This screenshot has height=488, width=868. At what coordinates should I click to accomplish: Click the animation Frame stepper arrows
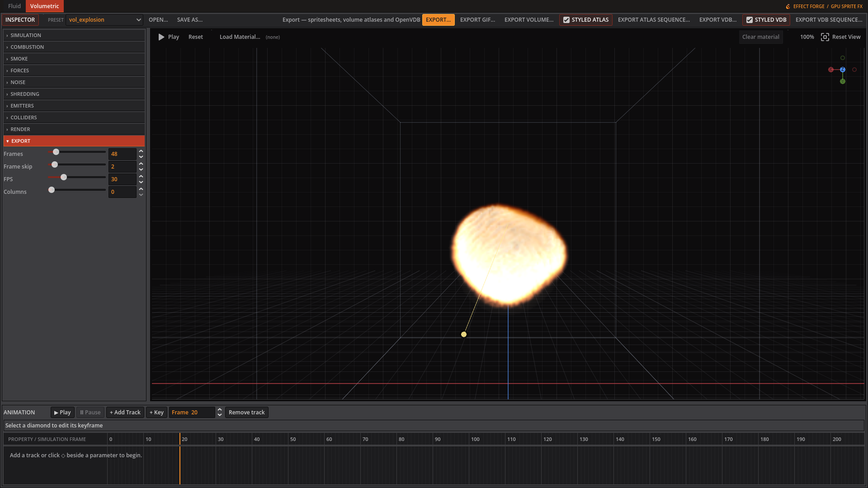220,412
